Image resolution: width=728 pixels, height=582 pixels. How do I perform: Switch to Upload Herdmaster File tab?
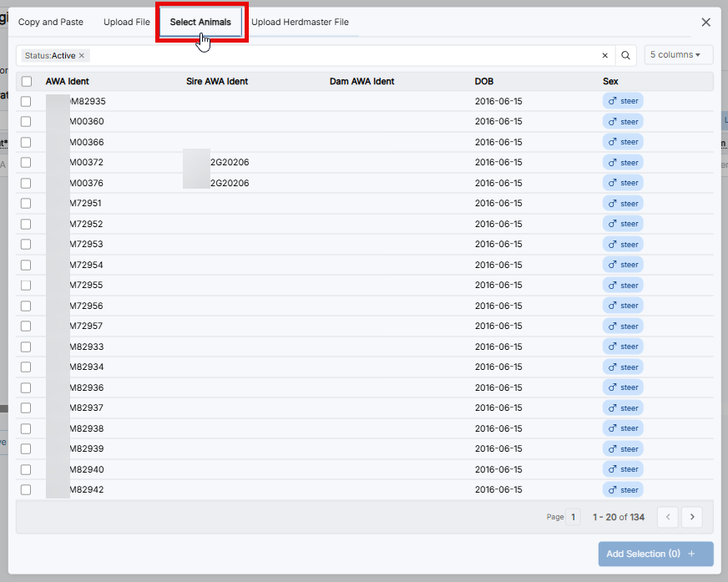point(301,23)
